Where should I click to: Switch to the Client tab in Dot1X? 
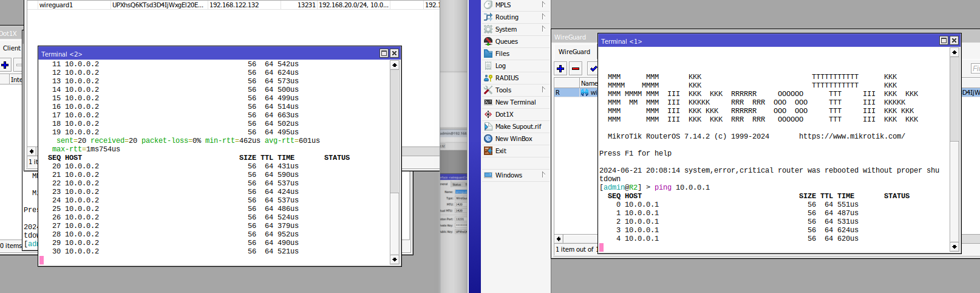tap(12, 48)
